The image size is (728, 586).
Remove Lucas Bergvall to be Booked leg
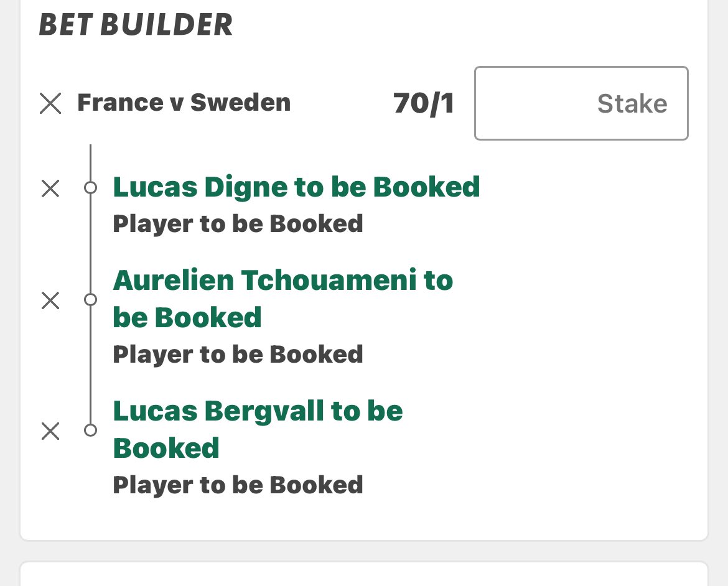(x=50, y=431)
